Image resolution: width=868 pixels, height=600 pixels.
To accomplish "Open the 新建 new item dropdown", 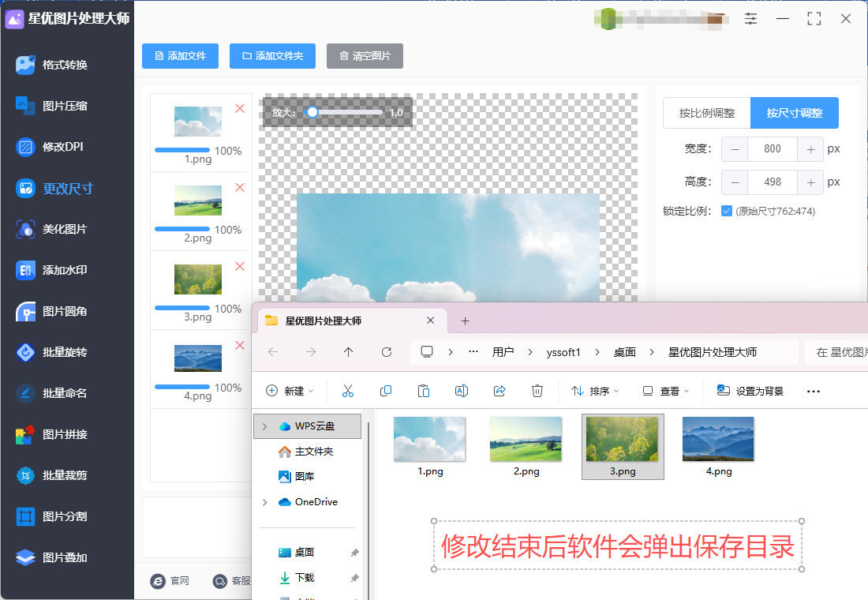I will tap(290, 391).
